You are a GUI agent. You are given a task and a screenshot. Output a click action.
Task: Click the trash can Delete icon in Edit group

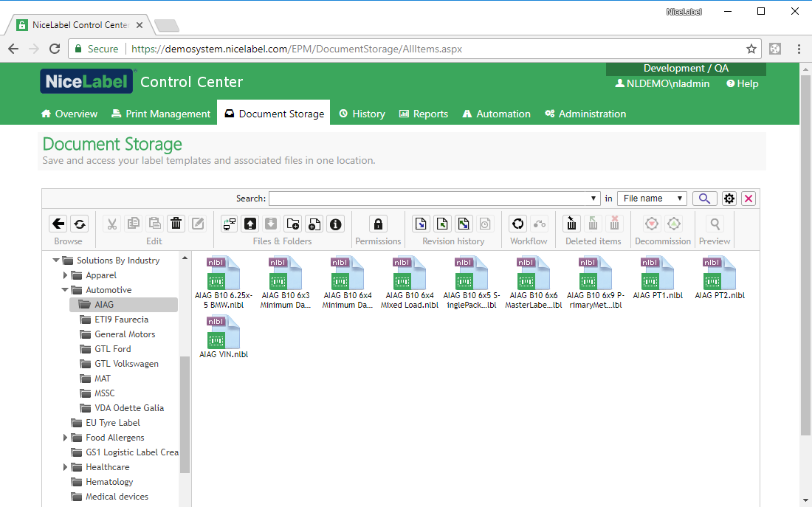(176, 224)
